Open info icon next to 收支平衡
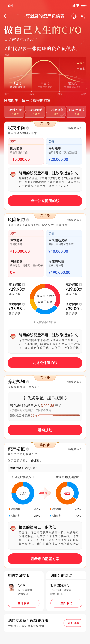This screenshot has width=90, height=644. [x=28, y=128]
